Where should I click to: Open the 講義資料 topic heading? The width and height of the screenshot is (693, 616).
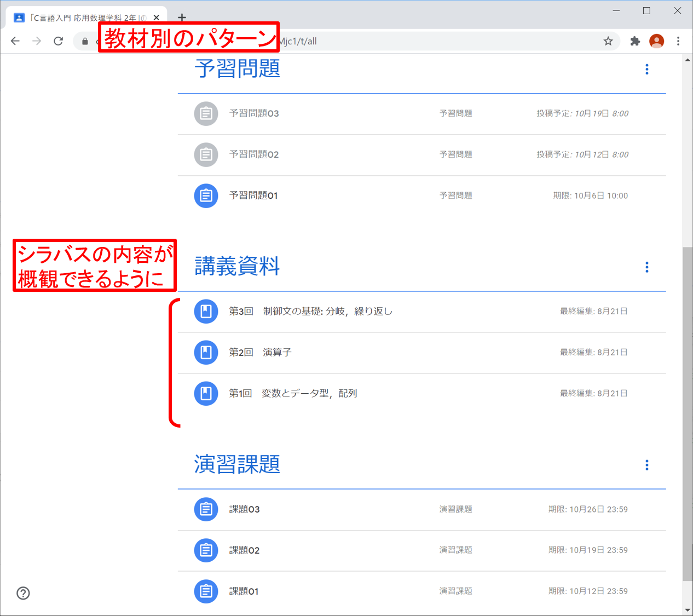pyautogui.click(x=237, y=267)
